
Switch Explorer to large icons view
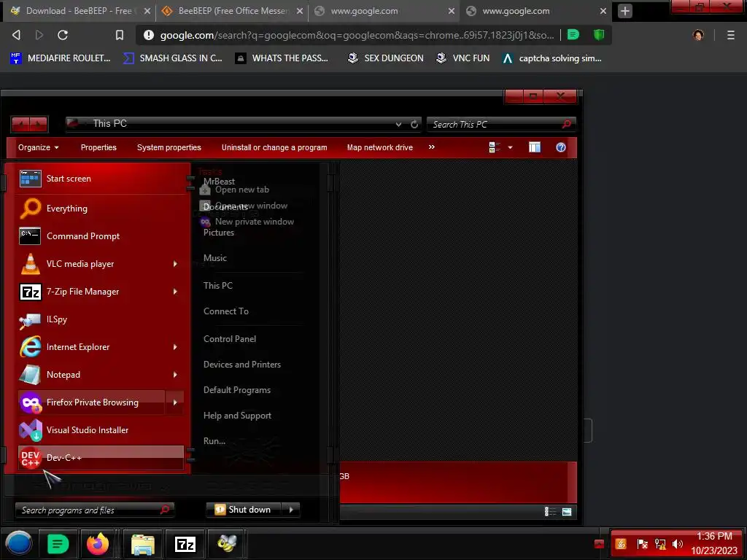pyautogui.click(x=566, y=512)
